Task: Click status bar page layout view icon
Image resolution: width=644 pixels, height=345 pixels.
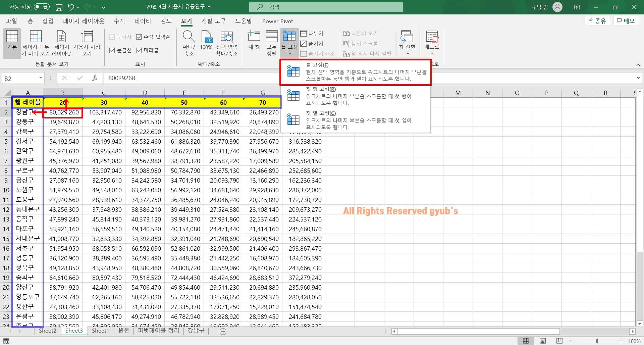Action: tap(543, 341)
